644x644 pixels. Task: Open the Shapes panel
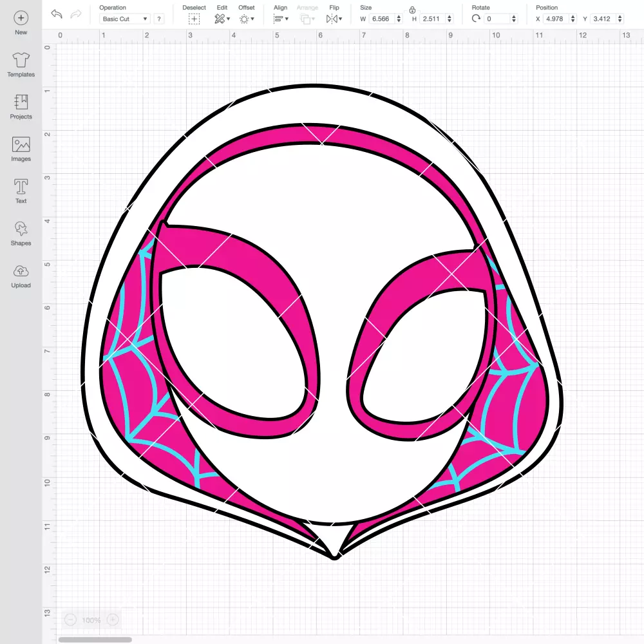pos(21,234)
